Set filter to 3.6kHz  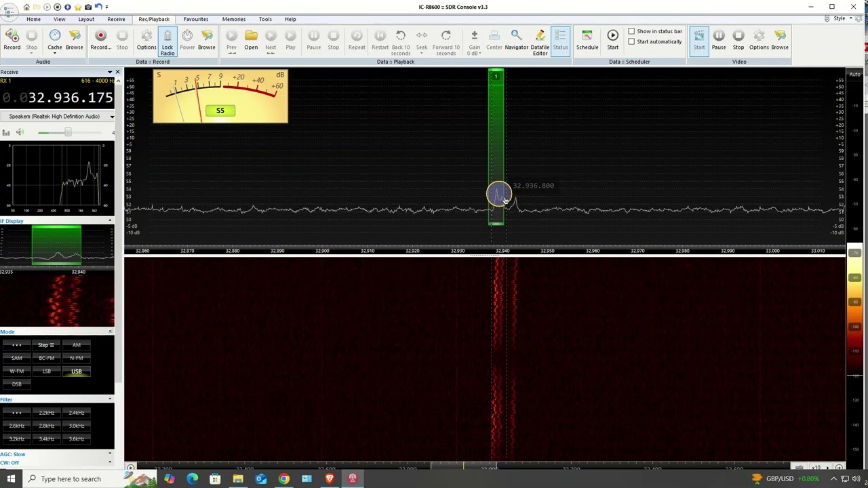pos(77,439)
